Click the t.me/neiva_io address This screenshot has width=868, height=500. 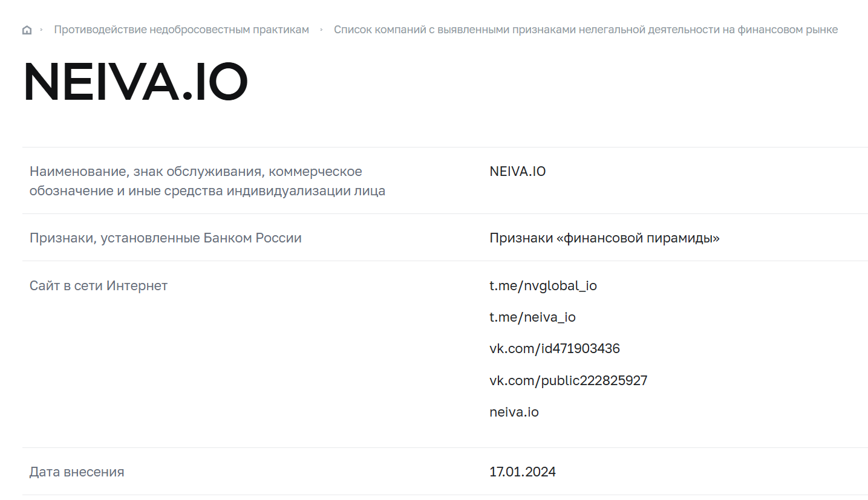(x=532, y=317)
